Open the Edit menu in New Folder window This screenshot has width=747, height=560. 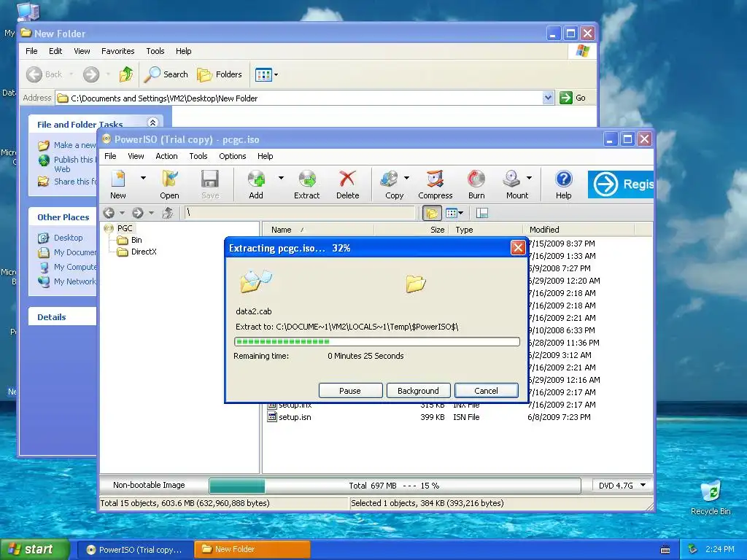(55, 51)
